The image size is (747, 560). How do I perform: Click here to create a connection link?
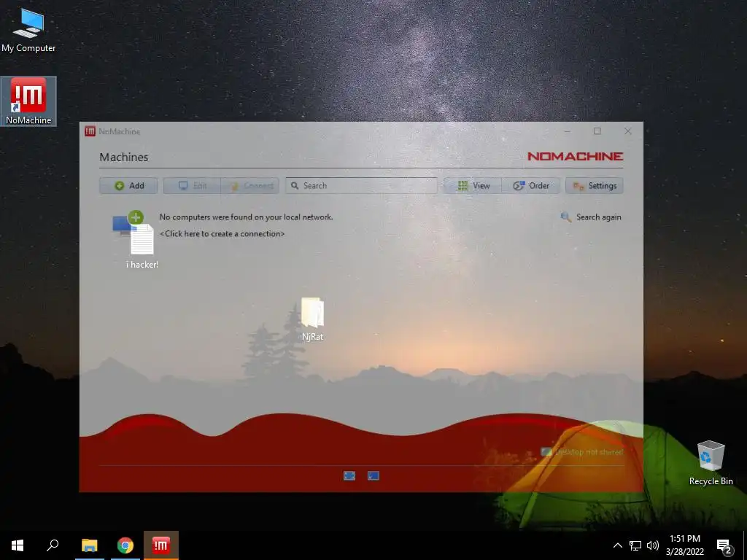tap(222, 234)
